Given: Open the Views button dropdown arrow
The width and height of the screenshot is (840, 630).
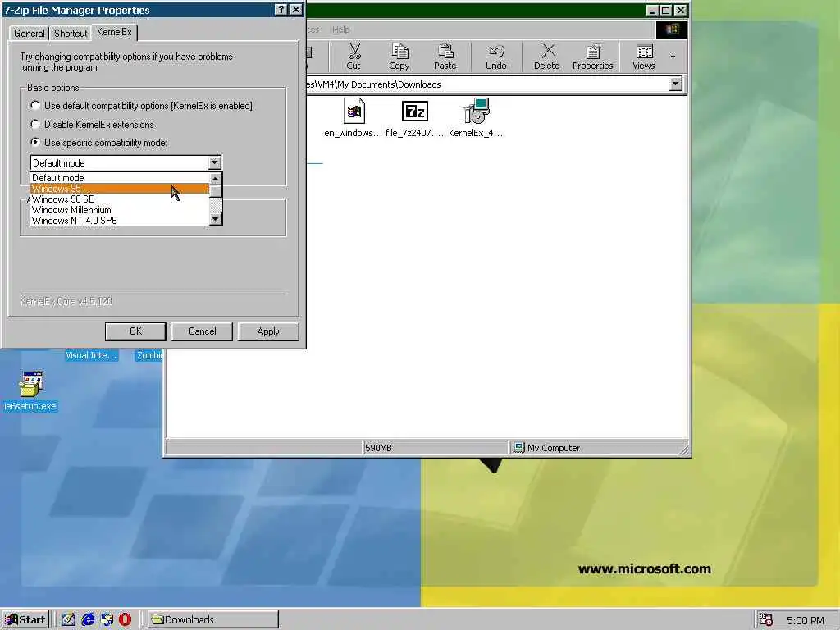Looking at the screenshot, I should click(x=673, y=57).
